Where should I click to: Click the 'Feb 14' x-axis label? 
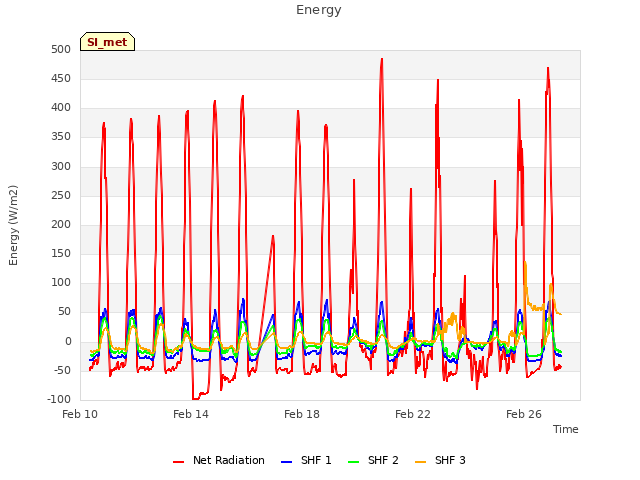(191, 414)
